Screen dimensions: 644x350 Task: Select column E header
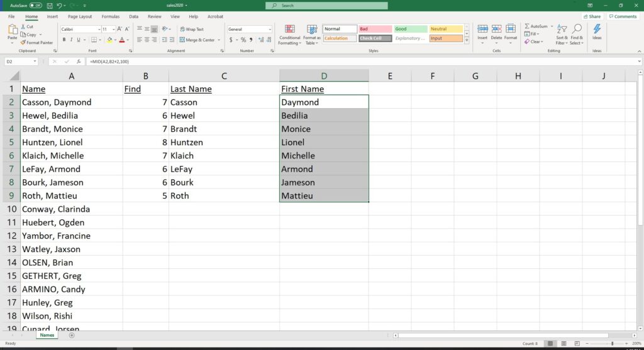tap(390, 76)
